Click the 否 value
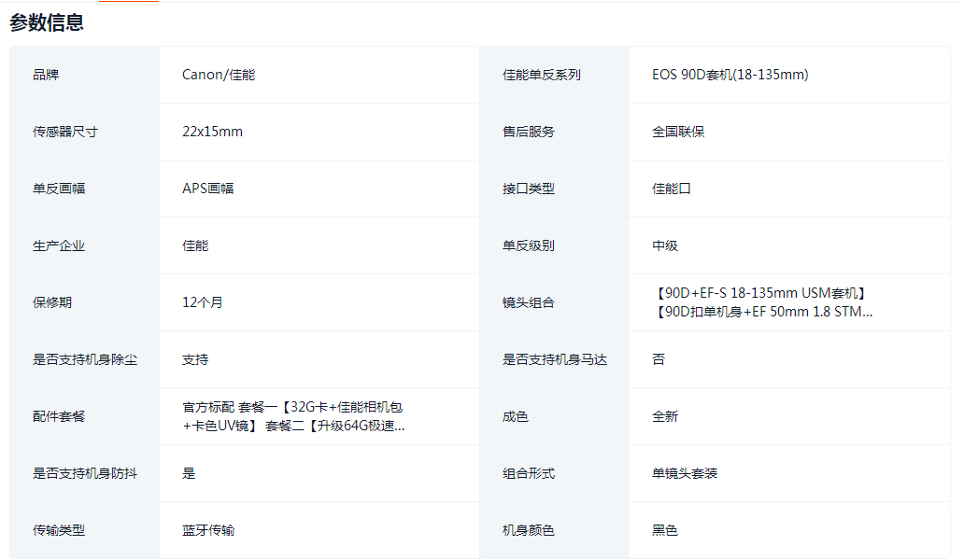 659,360
